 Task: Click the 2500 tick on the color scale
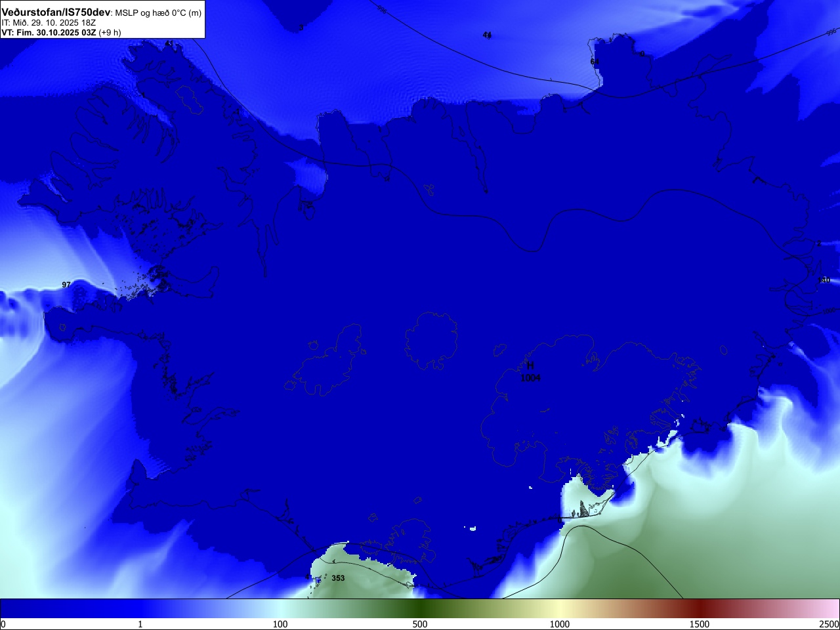(x=829, y=624)
